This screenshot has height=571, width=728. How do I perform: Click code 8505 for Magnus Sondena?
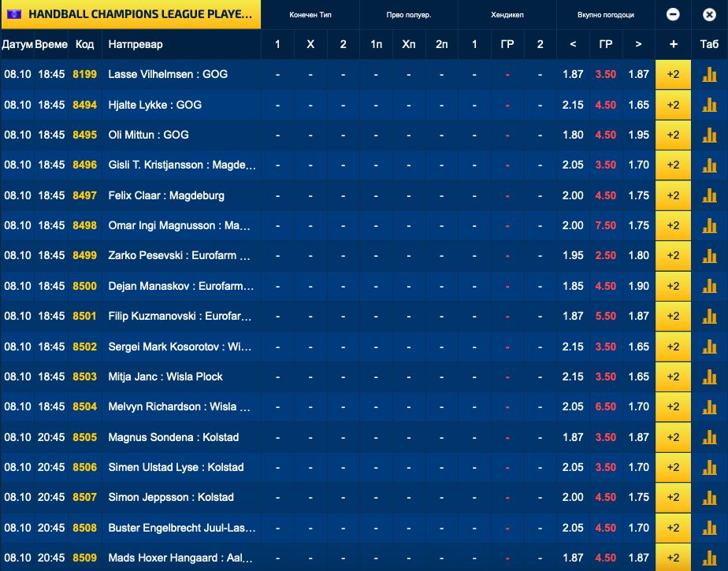tap(84, 437)
